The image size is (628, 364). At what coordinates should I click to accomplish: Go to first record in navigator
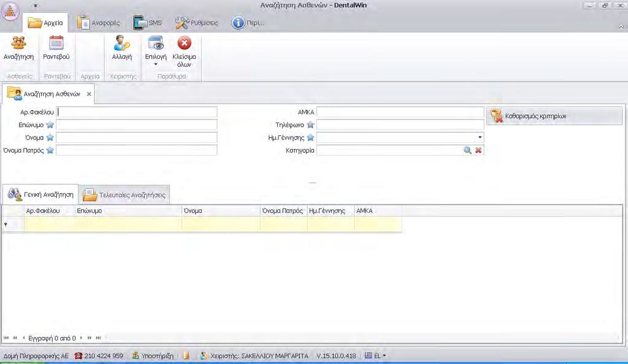pos(6,338)
